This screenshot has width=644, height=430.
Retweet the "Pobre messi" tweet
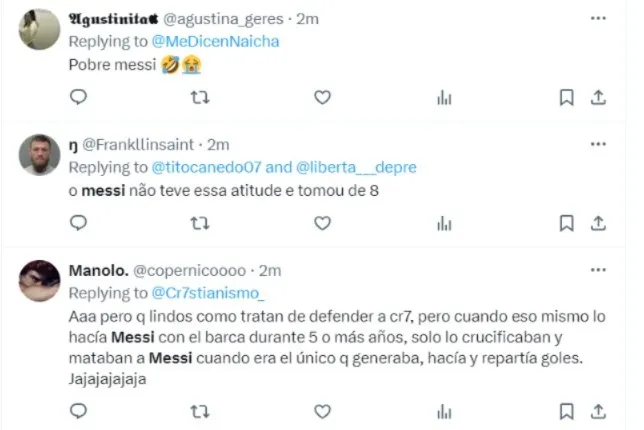200,97
